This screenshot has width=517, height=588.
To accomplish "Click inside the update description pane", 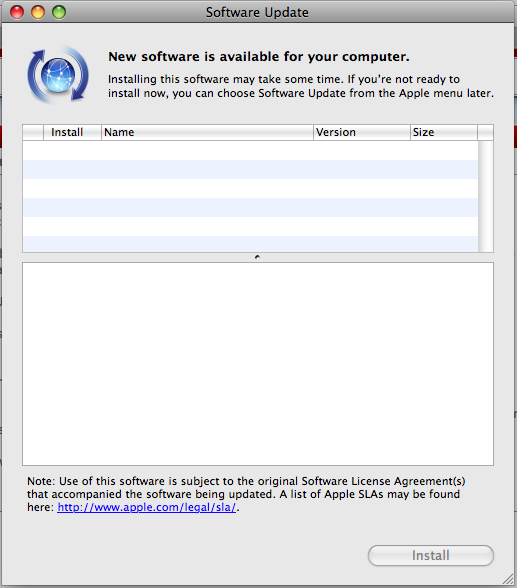I will point(258,364).
